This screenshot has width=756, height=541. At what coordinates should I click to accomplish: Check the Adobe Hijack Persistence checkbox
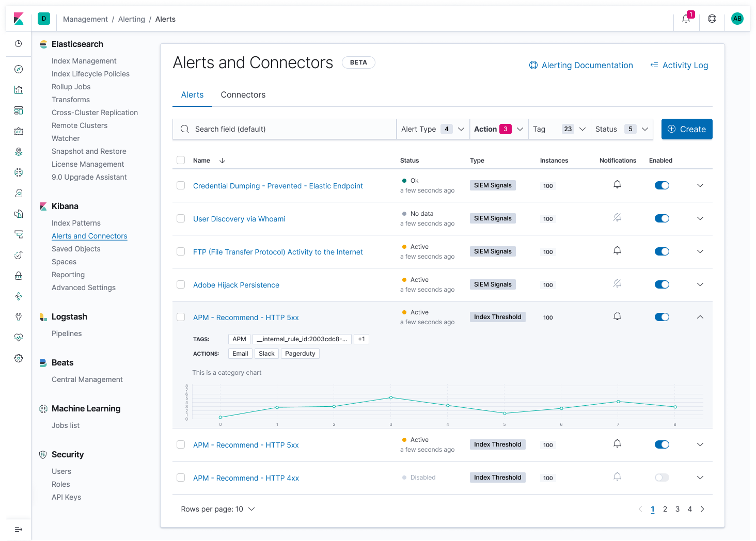point(181,284)
